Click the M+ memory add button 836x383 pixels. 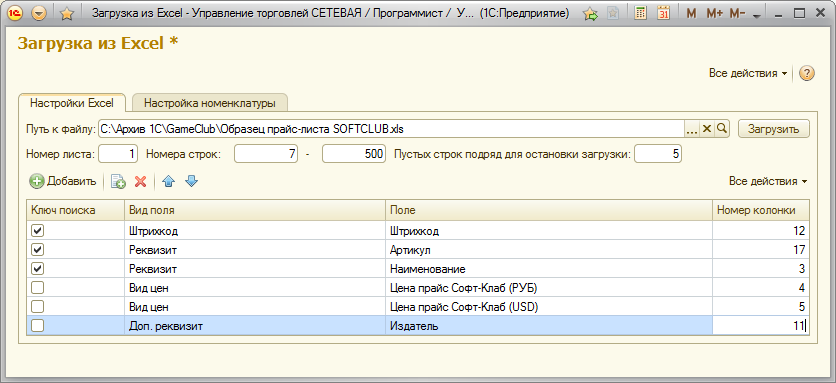click(x=714, y=14)
